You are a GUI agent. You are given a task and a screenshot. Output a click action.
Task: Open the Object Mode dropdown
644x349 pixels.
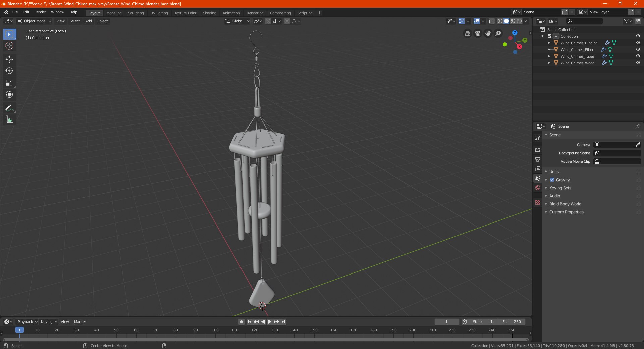[x=34, y=21]
